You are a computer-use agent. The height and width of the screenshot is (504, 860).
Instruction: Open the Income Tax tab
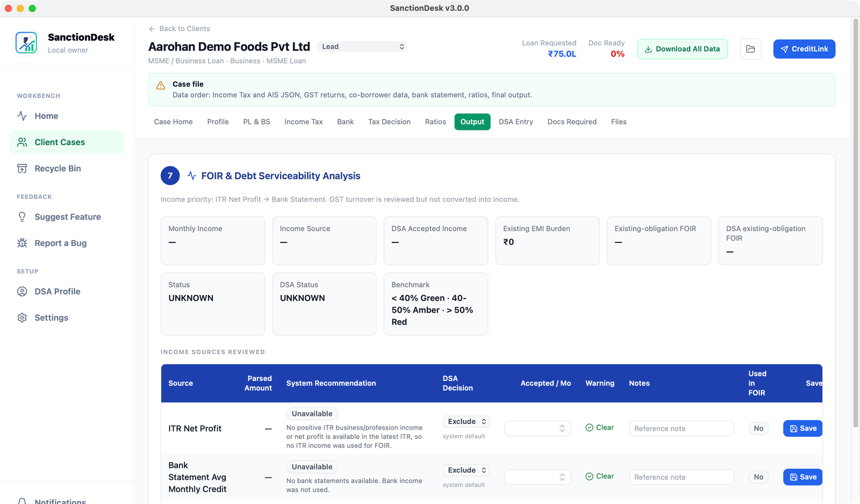(304, 122)
